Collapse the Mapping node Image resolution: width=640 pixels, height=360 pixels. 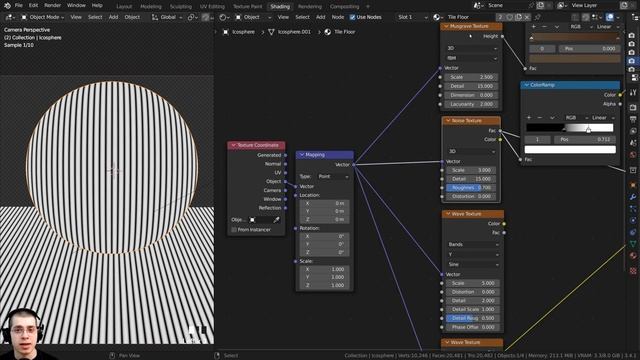[302, 155]
